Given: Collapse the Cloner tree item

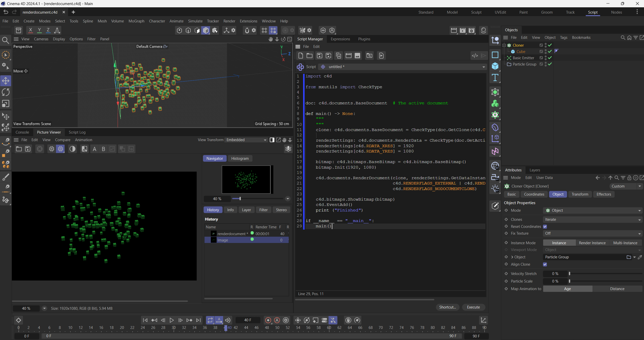Looking at the screenshot, I should pos(504,45).
